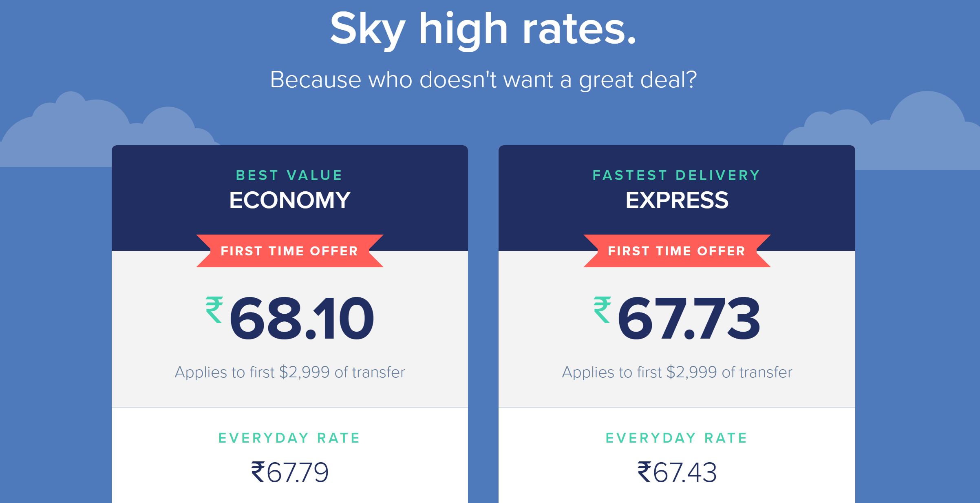Click Economy's 'Applies to first $2,999' note
The height and width of the screenshot is (503, 980).
(x=289, y=372)
